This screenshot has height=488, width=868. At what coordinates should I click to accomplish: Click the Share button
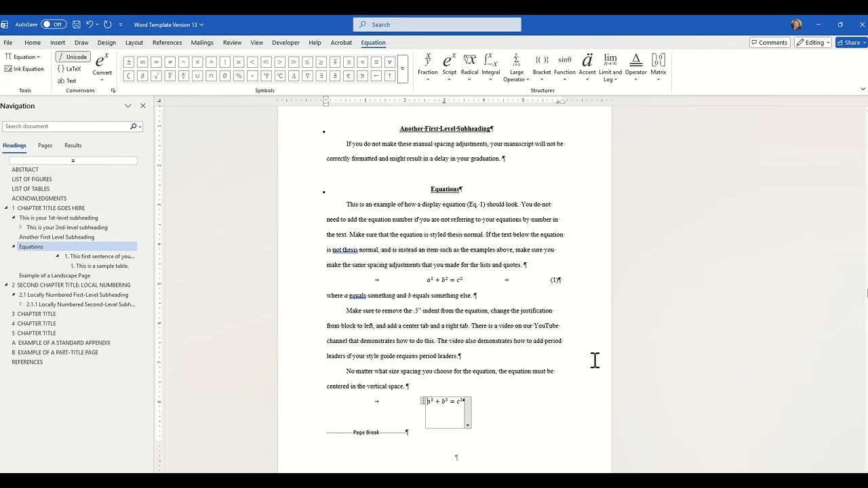point(851,43)
